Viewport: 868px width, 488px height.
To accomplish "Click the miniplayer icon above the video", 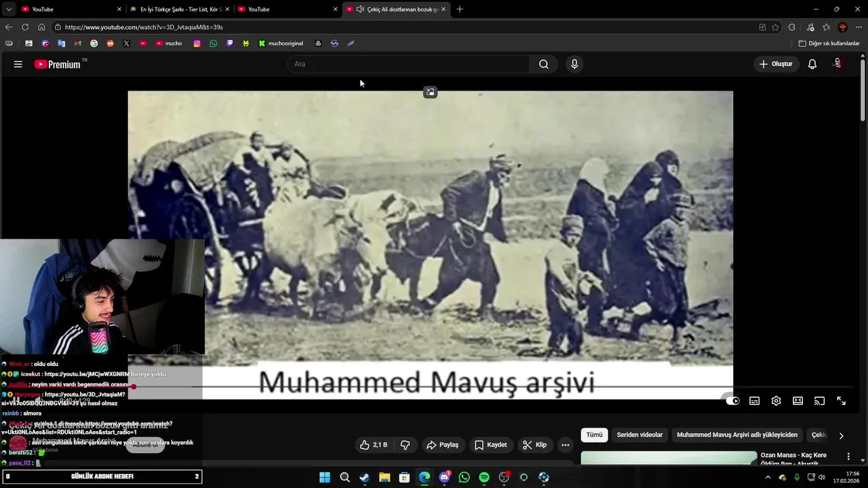I will pyautogui.click(x=430, y=92).
